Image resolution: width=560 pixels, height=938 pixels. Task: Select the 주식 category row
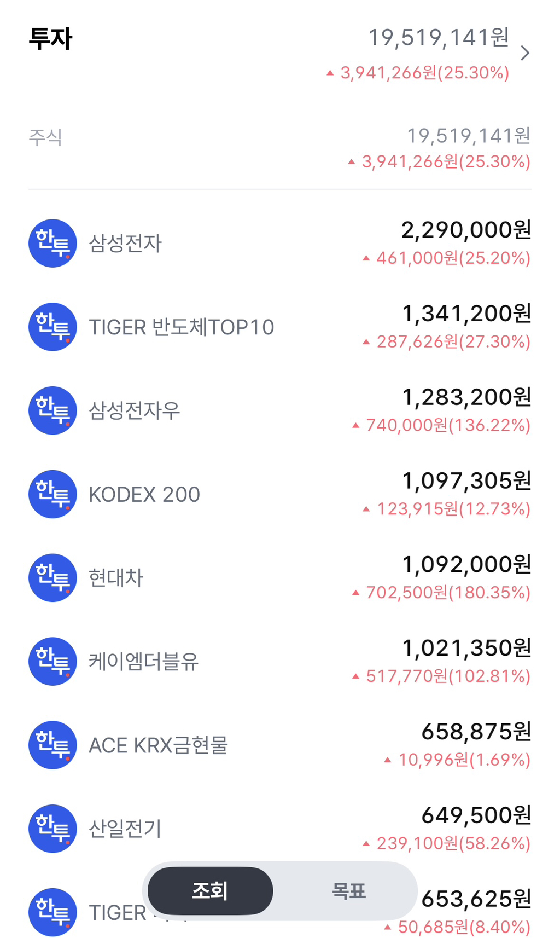pyautogui.click(x=280, y=148)
